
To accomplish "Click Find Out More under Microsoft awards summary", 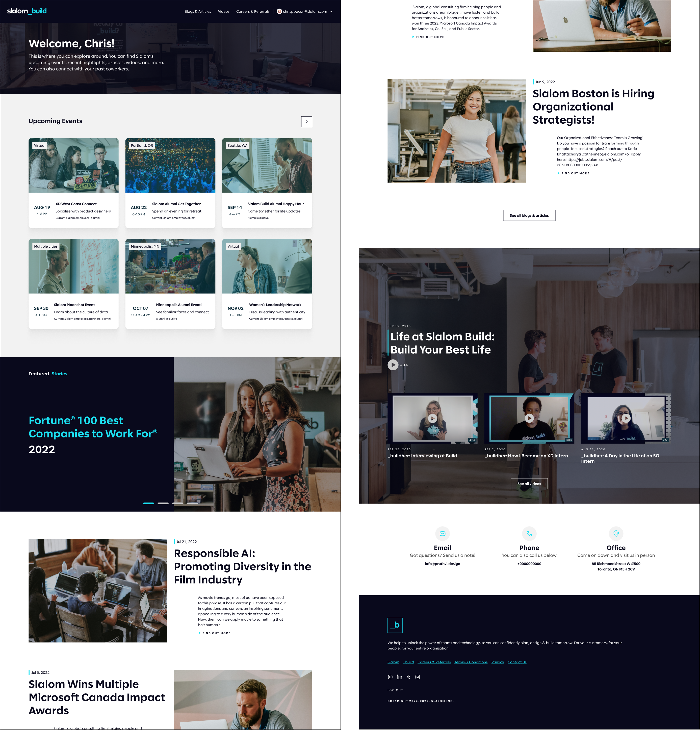I will point(428,37).
